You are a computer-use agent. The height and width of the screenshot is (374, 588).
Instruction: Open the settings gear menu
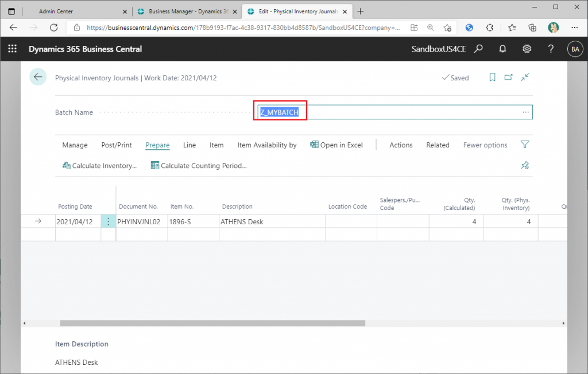(527, 49)
